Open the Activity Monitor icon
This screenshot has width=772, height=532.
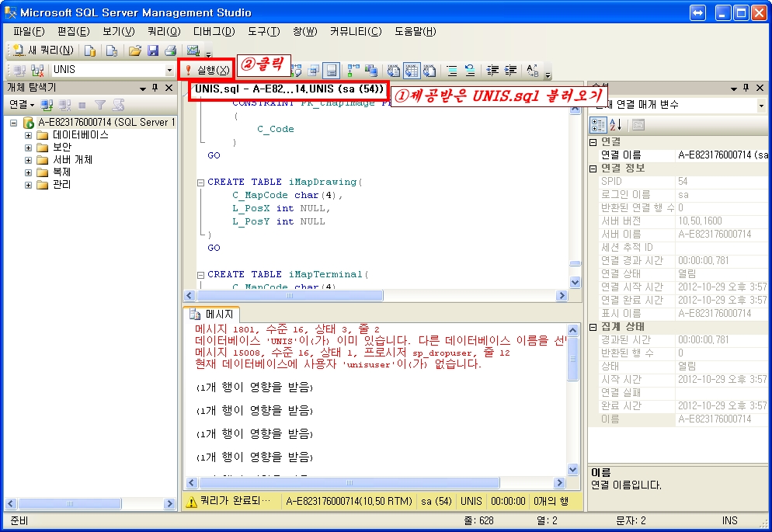pyautogui.click(x=193, y=50)
